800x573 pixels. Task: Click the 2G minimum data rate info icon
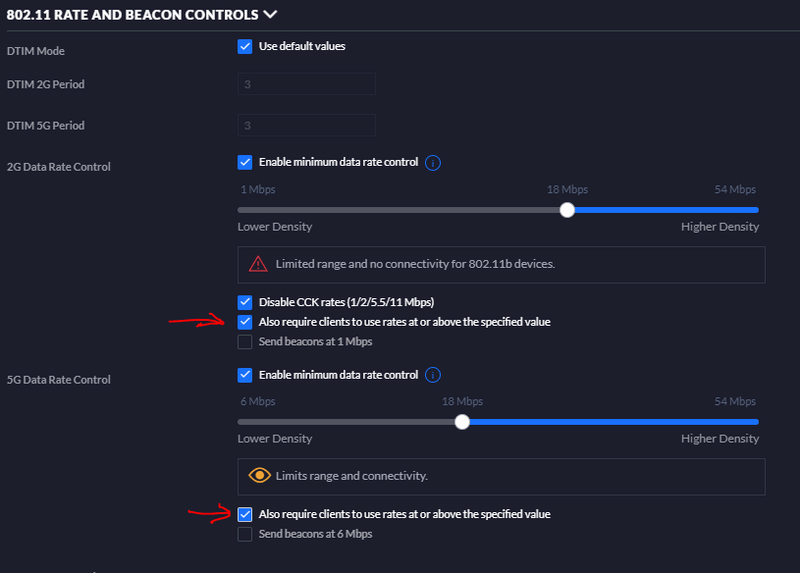click(x=433, y=163)
